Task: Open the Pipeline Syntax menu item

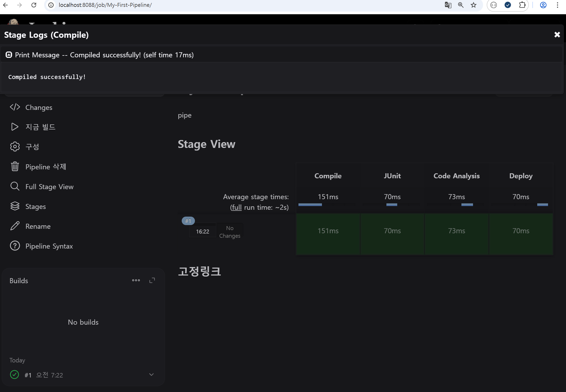Action: (x=49, y=246)
